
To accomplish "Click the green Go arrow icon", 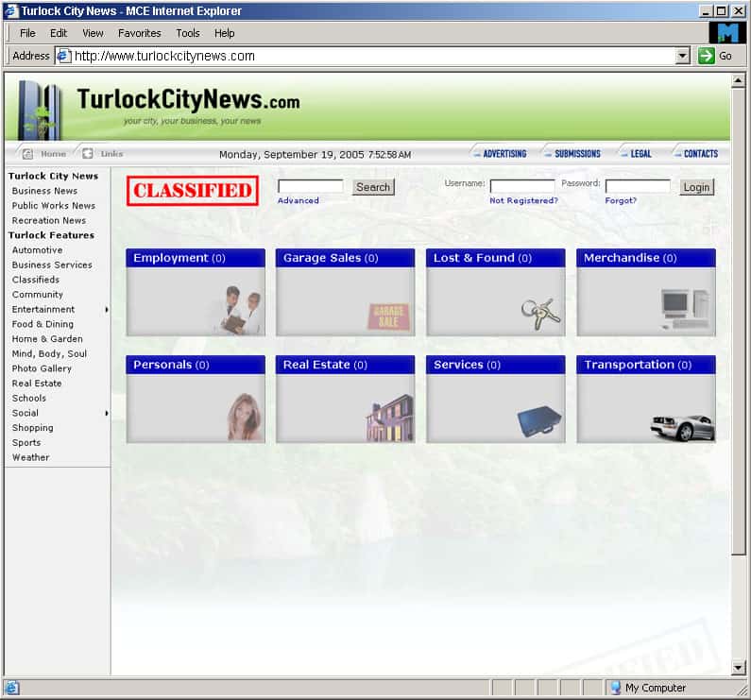I will tap(706, 56).
